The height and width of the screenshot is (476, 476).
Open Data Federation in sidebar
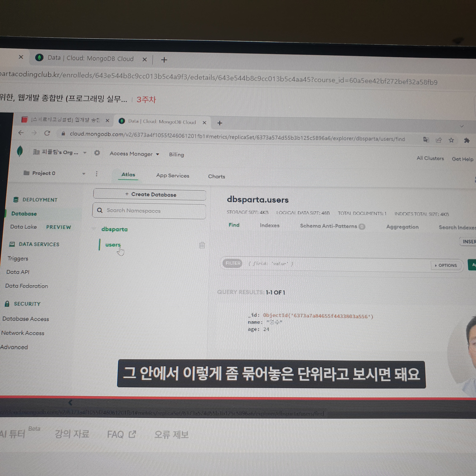(x=27, y=286)
